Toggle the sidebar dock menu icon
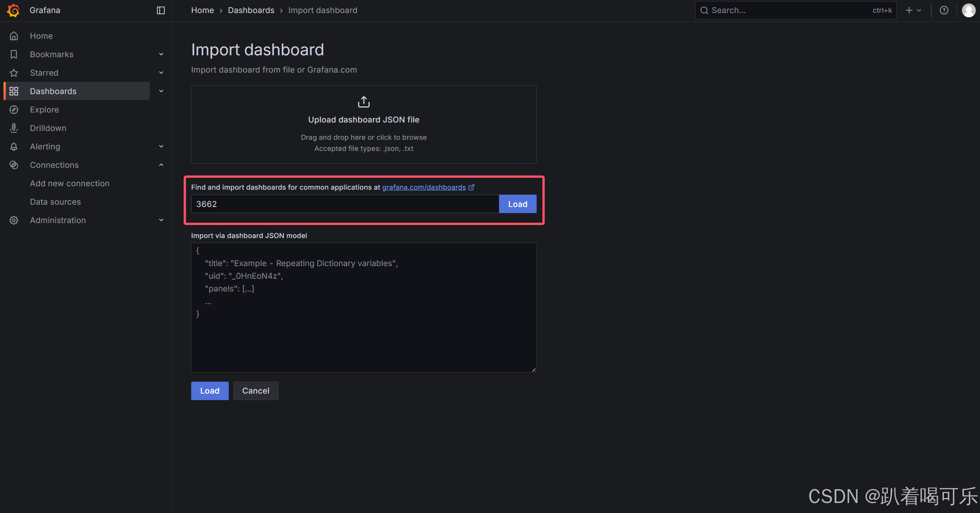This screenshot has height=513, width=980. pyautogui.click(x=161, y=10)
